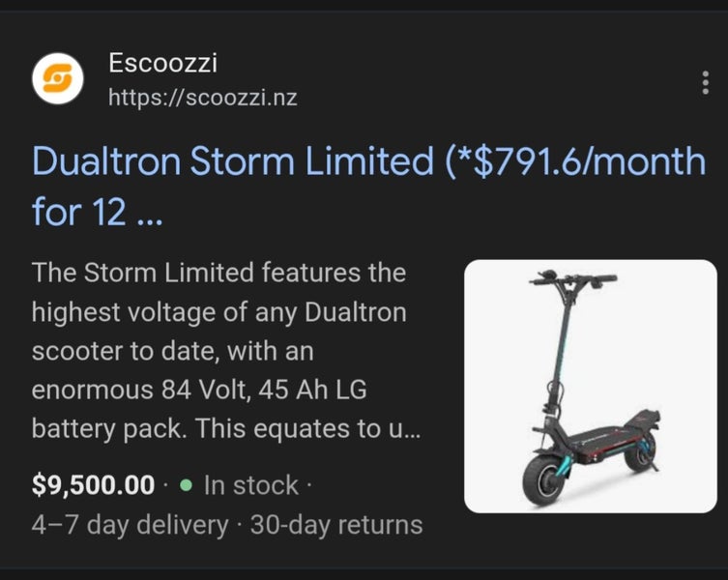Click the $9,500.00 price text
The width and height of the screenshot is (728, 580).
(93, 484)
